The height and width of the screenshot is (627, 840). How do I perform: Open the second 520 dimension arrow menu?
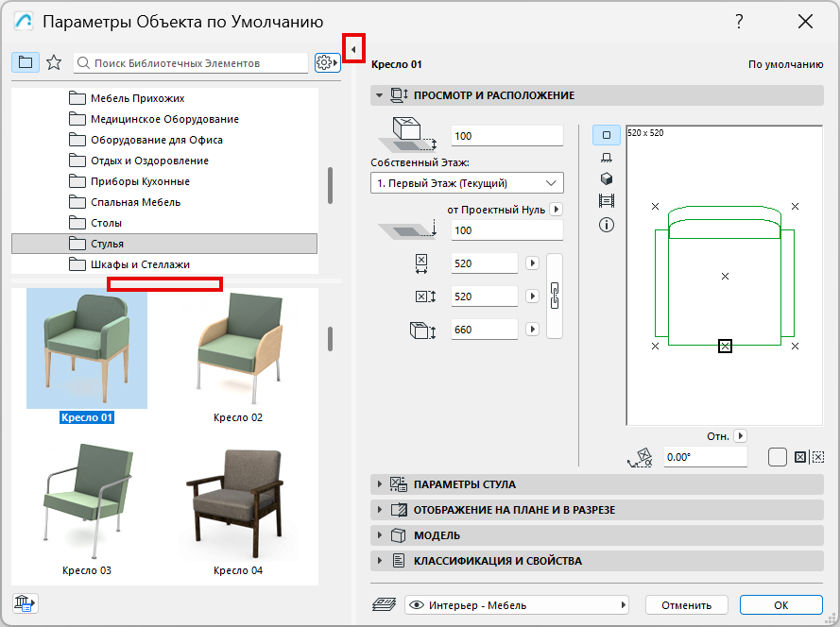[532, 297]
